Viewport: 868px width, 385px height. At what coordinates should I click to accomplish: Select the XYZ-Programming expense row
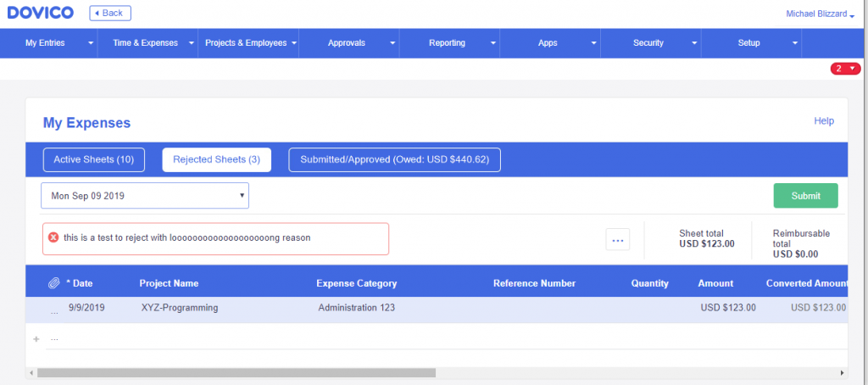point(437,310)
